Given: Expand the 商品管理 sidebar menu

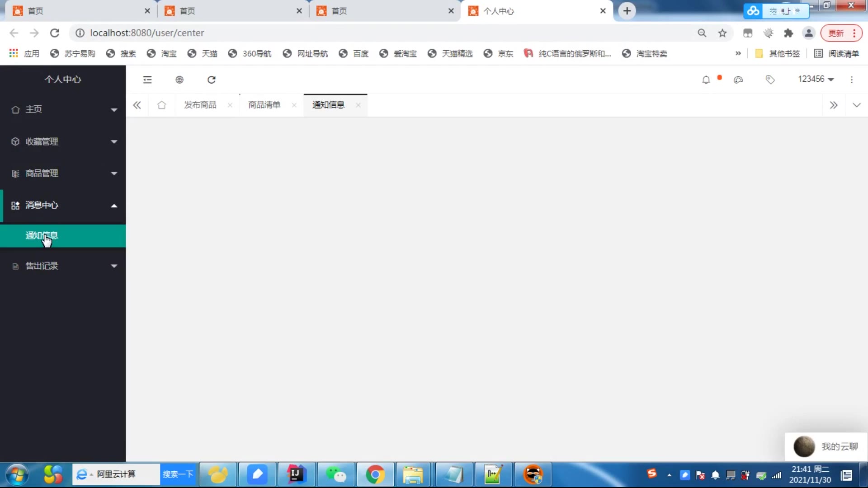Looking at the screenshot, I should click(63, 173).
